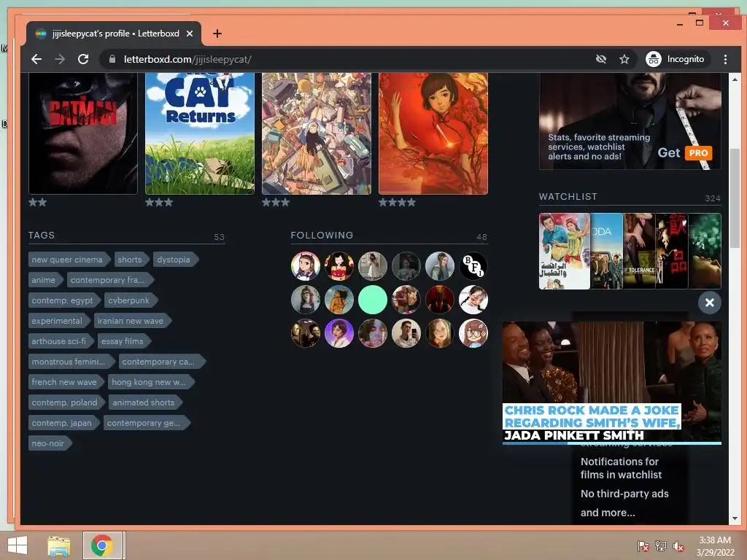Open the FOLLOWING section heading
This screenshot has width=747, height=560.
point(322,236)
